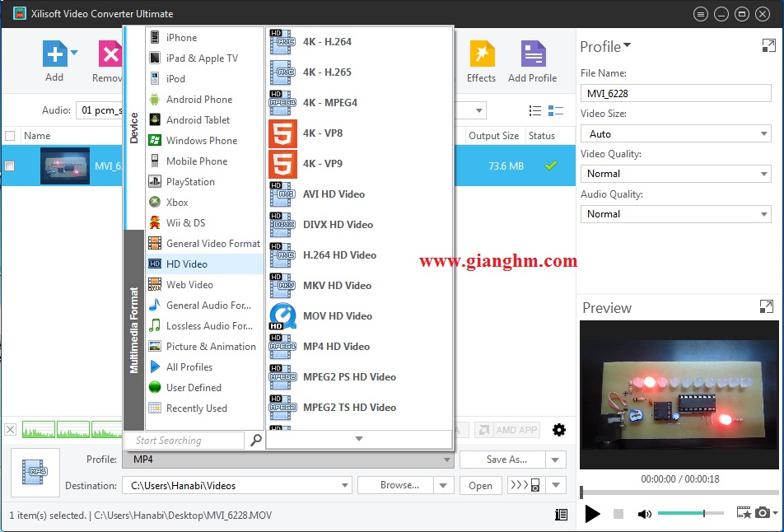Play the preview video
Viewport: 784px width, 532px height.
tap(592, 514)
